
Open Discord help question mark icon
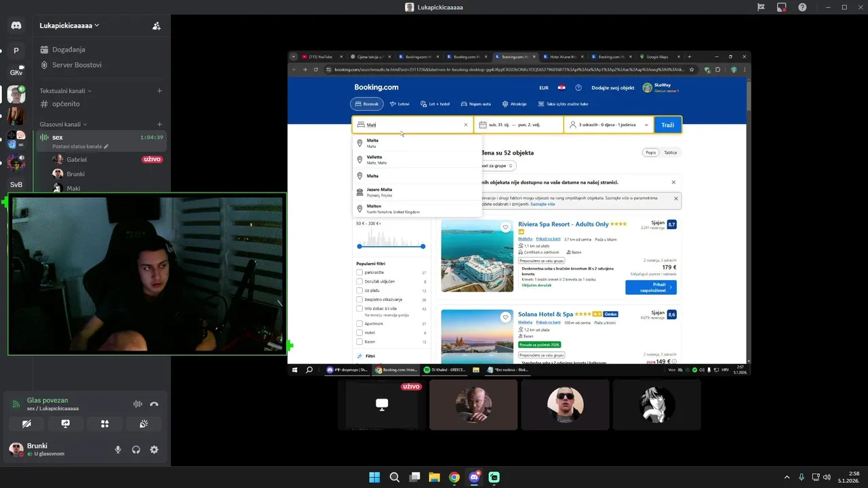[x=802, y=7]
